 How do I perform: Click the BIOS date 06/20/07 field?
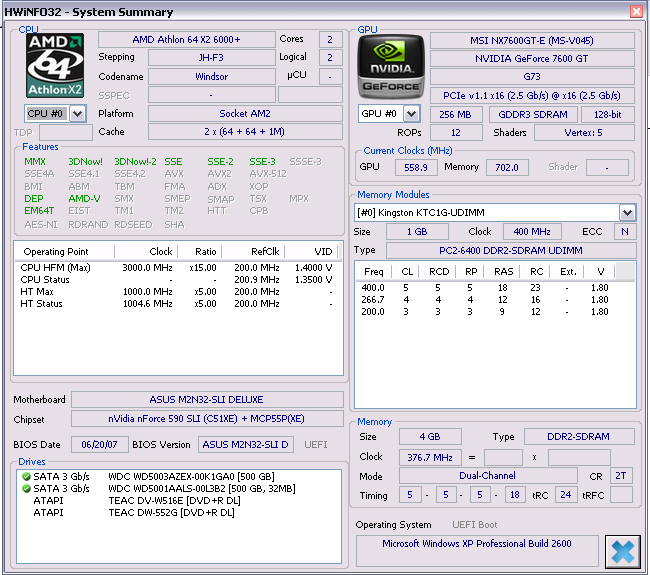[99, 445]
